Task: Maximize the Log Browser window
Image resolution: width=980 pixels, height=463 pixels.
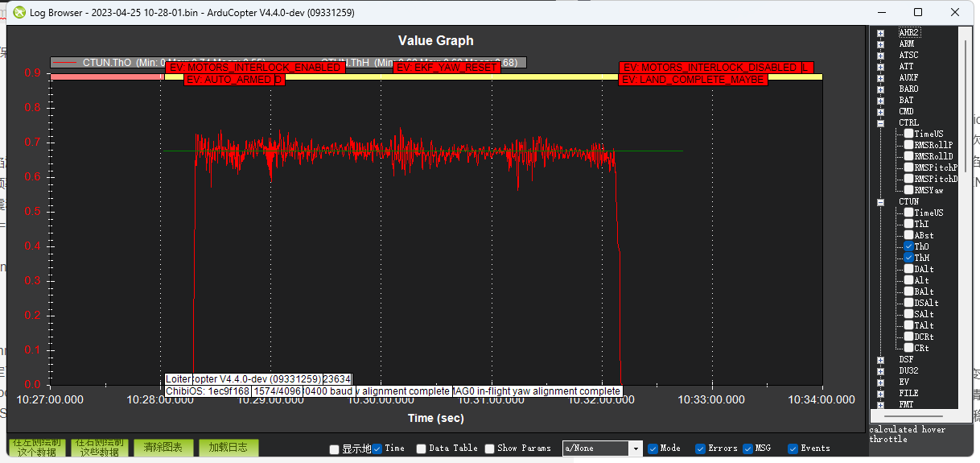Action: click(x=918, y=12)
